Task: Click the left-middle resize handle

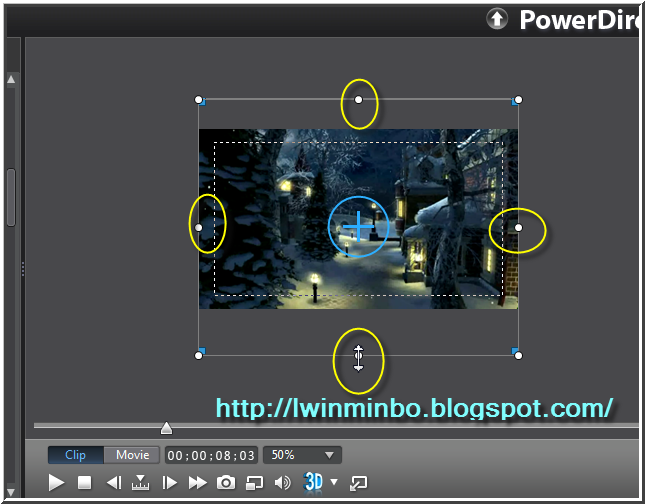Action: pos(198,228)
